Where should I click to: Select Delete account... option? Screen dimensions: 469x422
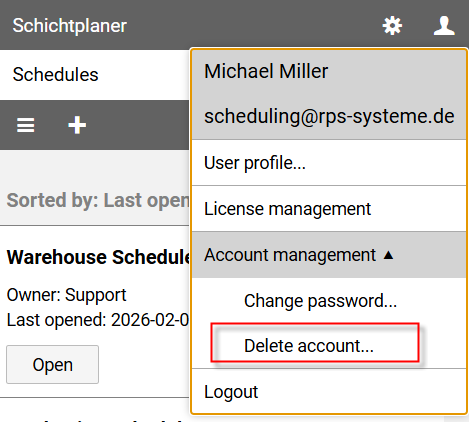(329, 345)
